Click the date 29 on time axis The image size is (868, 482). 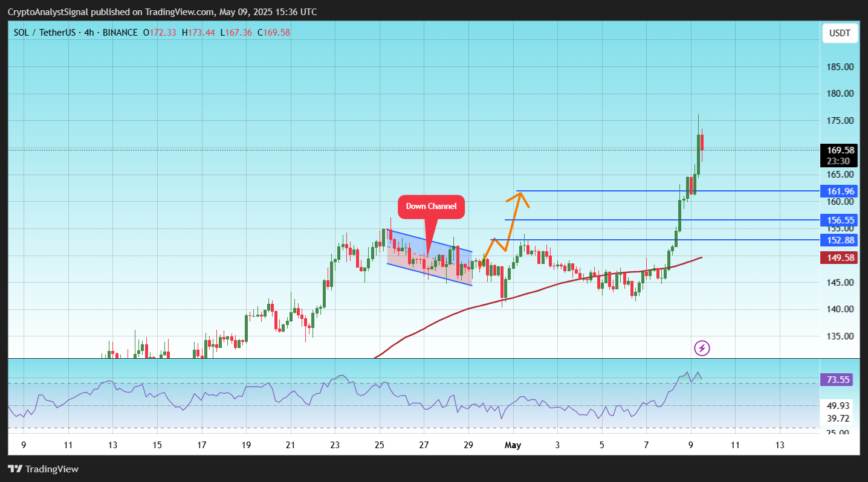tap(468, 445)
